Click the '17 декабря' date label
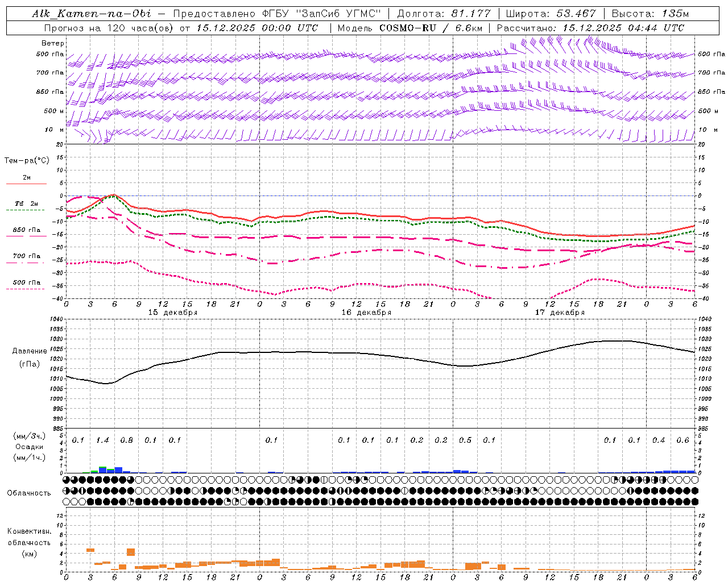Screen dimensions: 728x582 pyautogui.click(x=560, y=313)
